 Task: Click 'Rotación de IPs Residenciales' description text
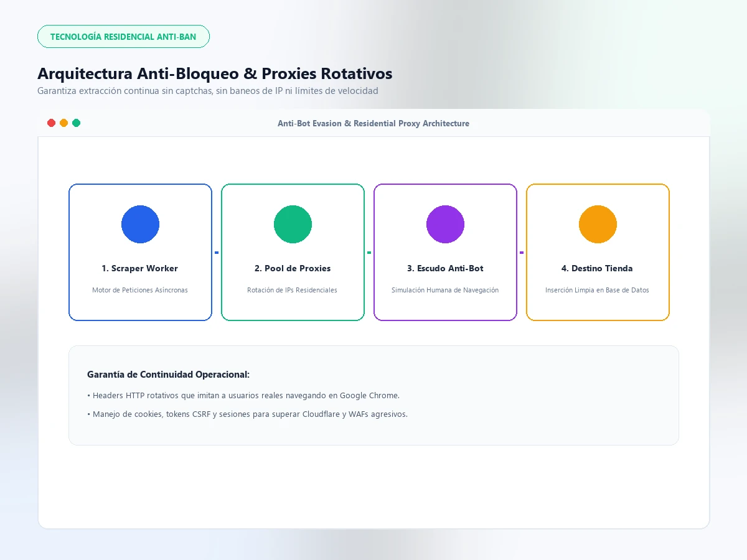[293, 290]
